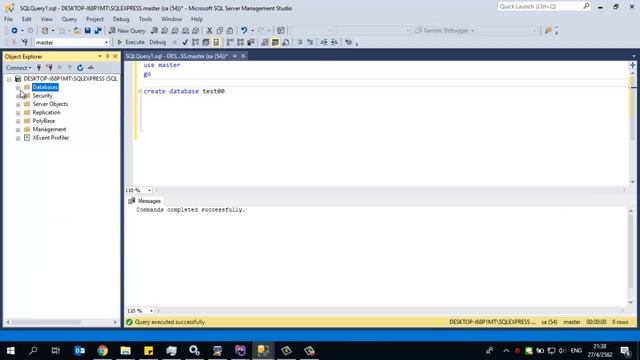Open the Edit menu
This screenshot has width=640, height=360.
pos(27,19)
